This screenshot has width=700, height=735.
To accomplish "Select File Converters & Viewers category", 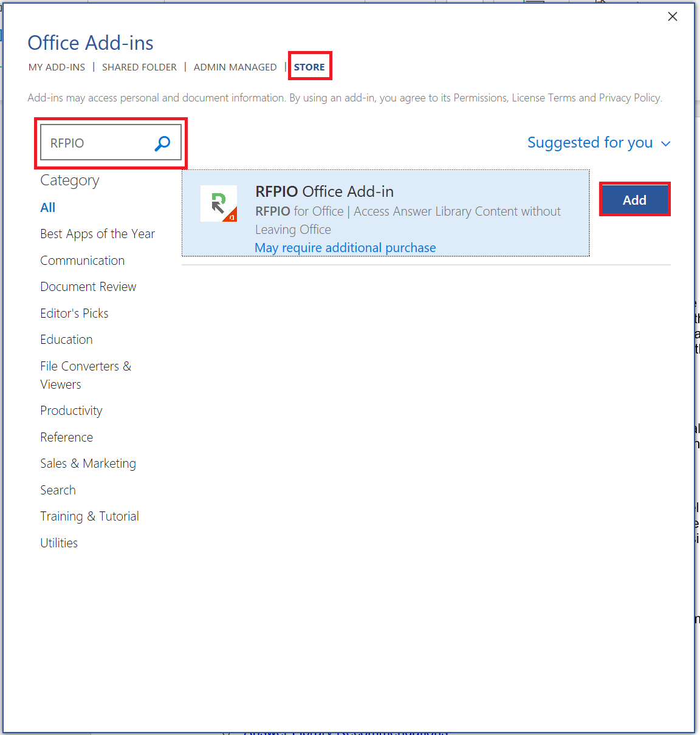I will click(86, 375).
